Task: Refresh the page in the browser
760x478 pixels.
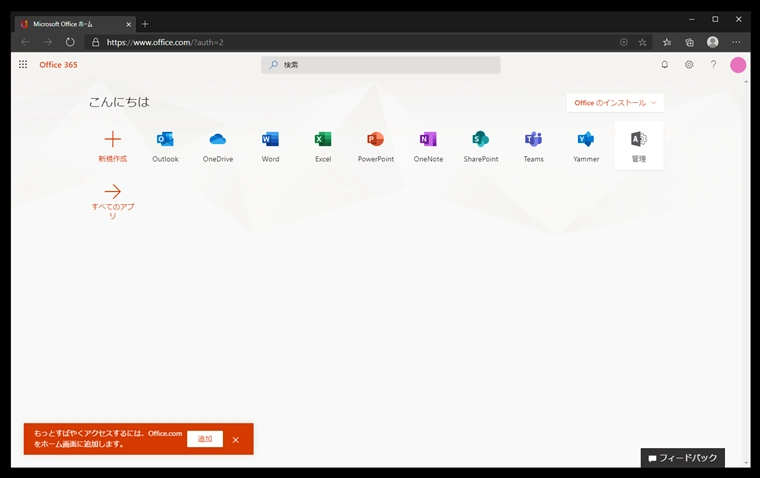Action: click(x=70, y=42)
